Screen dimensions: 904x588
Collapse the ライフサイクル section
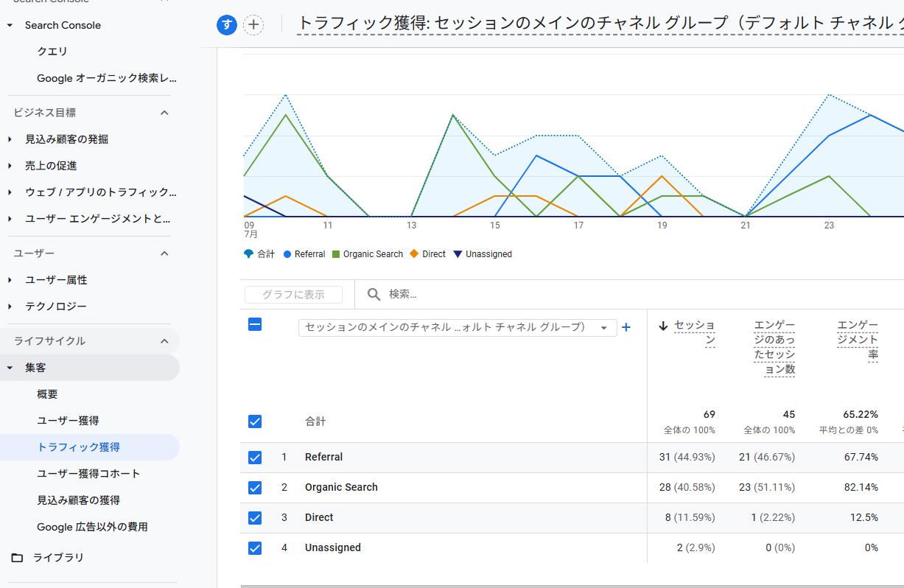[164, 341]
